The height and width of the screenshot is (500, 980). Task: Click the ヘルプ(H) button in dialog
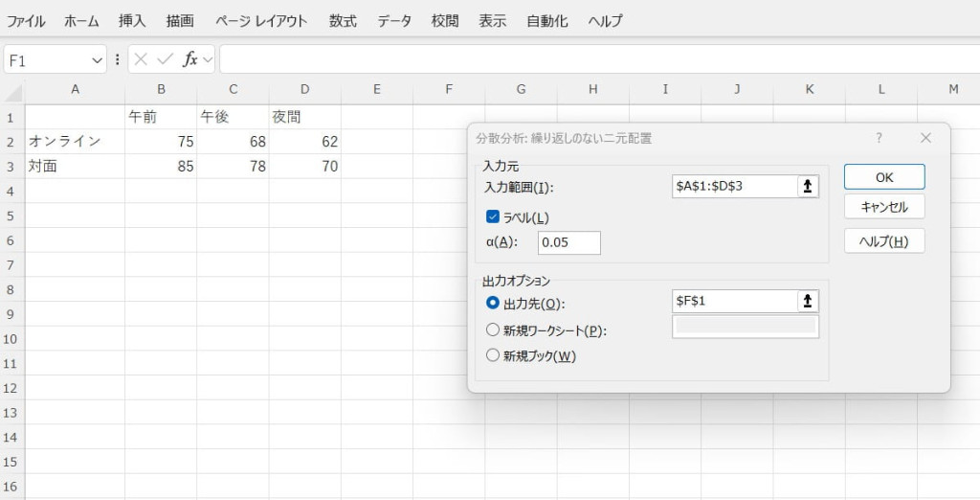[883, 240]
